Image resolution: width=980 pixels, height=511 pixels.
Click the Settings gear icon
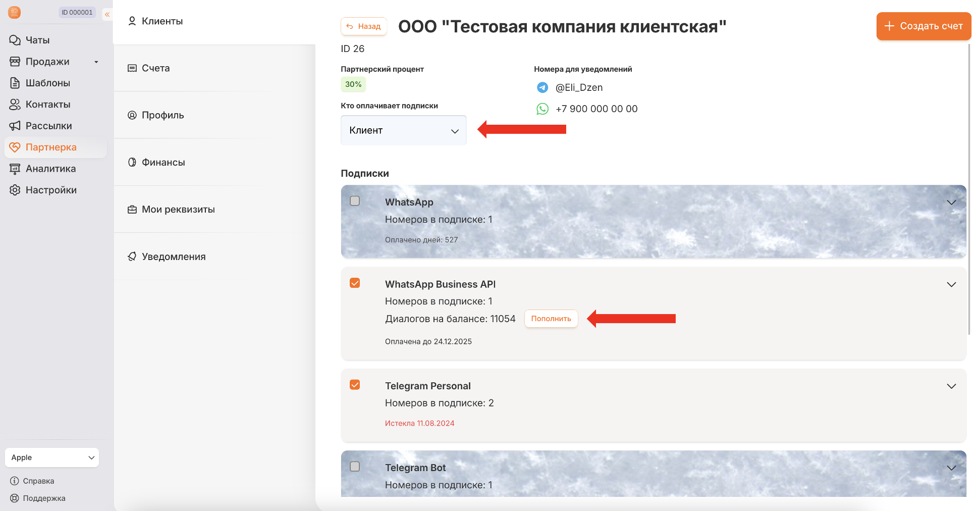click(x=15, y=190)
